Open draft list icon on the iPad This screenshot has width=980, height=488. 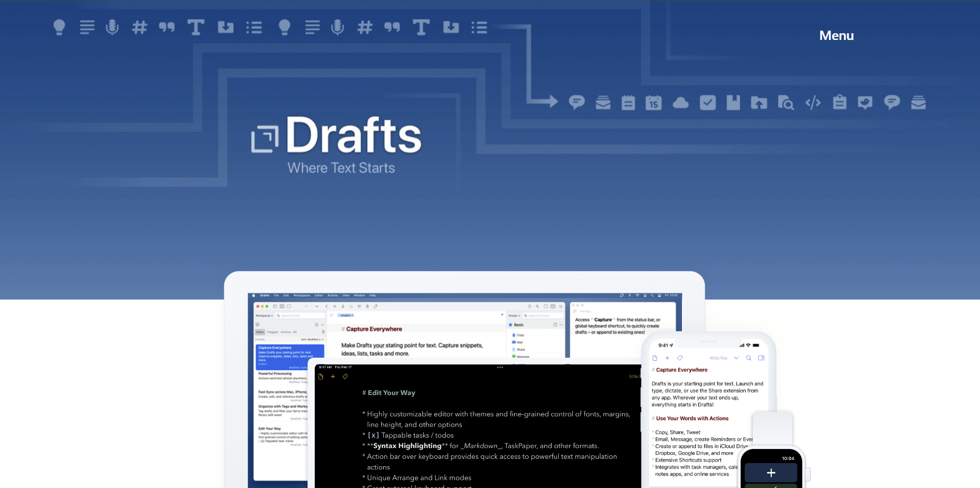coord(321,376)
